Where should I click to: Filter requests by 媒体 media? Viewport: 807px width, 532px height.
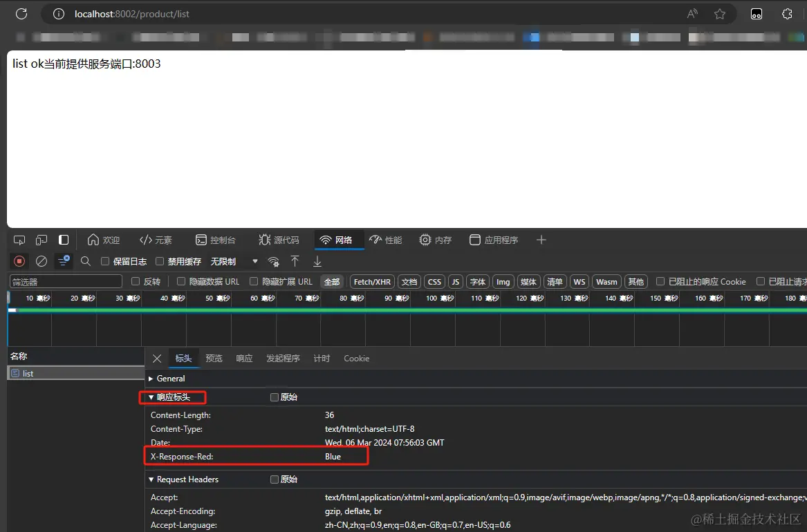528,282
